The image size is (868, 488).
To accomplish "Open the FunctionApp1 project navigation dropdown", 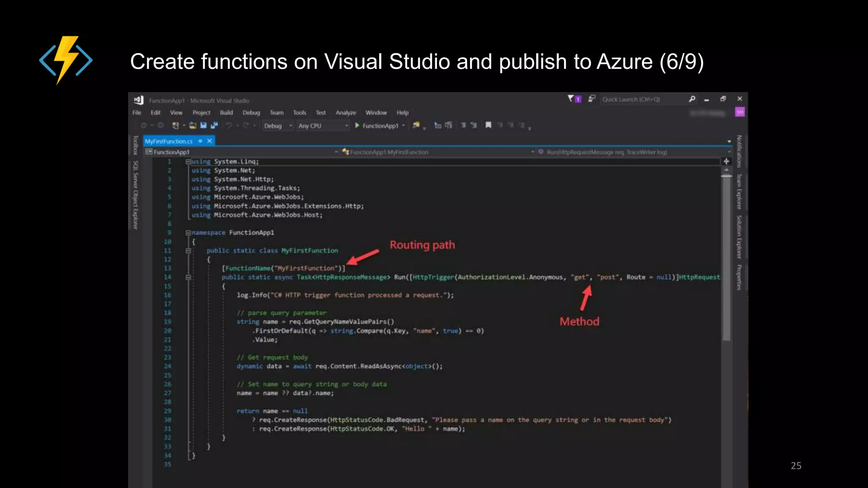I will click(242, 152).
